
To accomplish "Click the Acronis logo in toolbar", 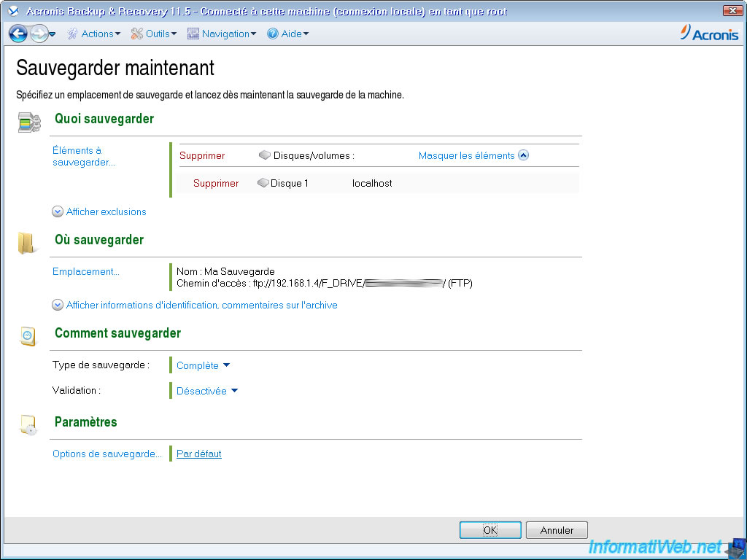I will click(x=709, y=34).
